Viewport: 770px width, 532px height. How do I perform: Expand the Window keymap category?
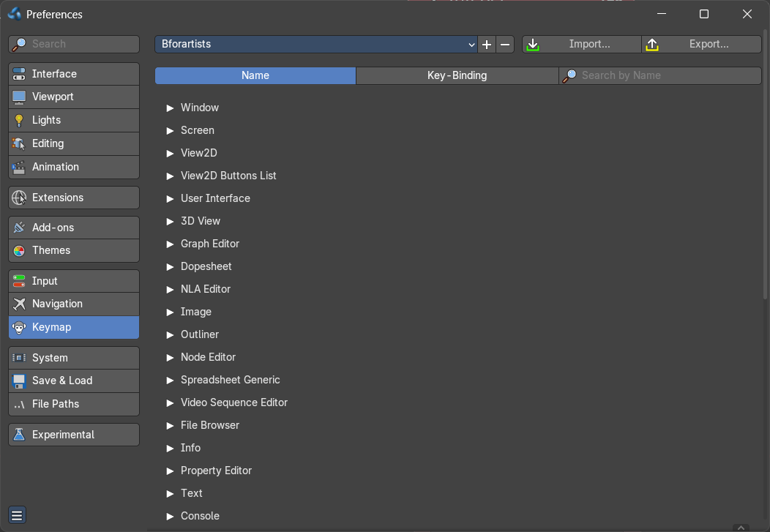coord(170,108)
